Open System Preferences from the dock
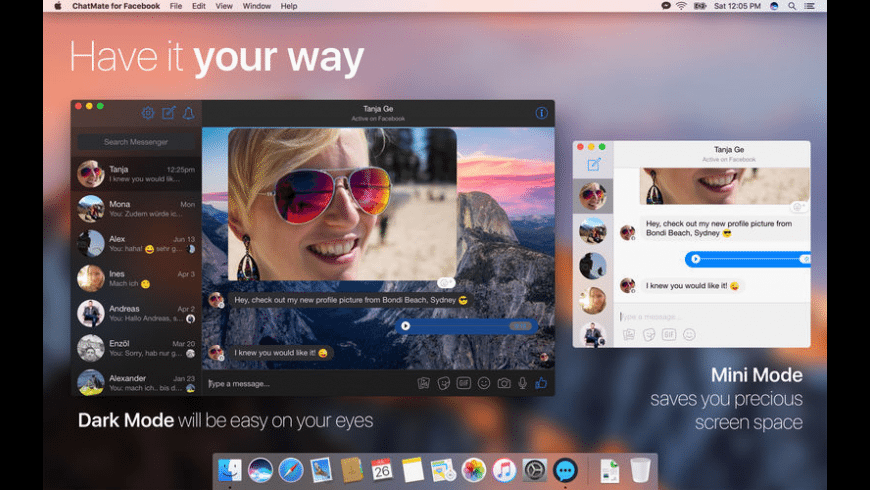The height and width of the screenshot is (490, 870). [535, 471]
